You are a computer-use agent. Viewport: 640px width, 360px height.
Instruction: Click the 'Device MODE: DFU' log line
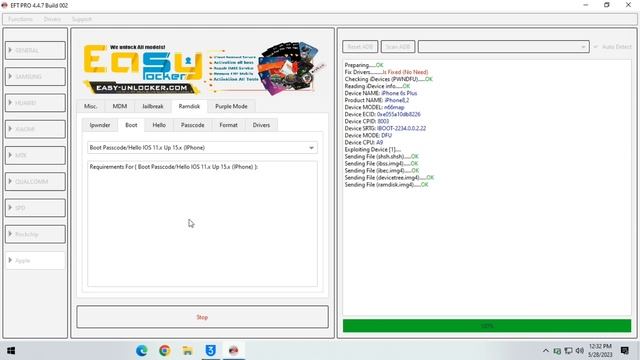pyautogui.click(x=368, y=135)
